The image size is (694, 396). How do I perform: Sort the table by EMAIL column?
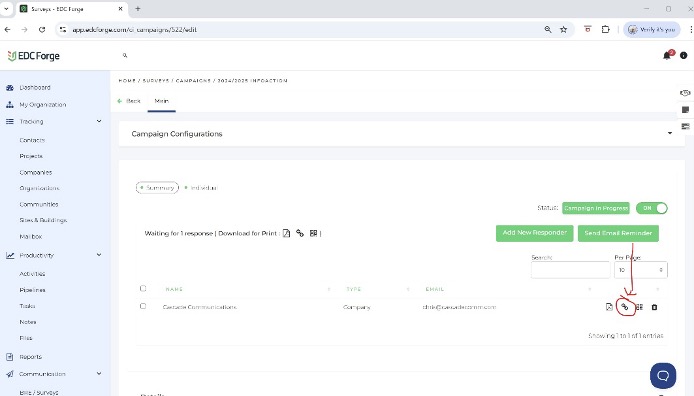click(435, 289)
